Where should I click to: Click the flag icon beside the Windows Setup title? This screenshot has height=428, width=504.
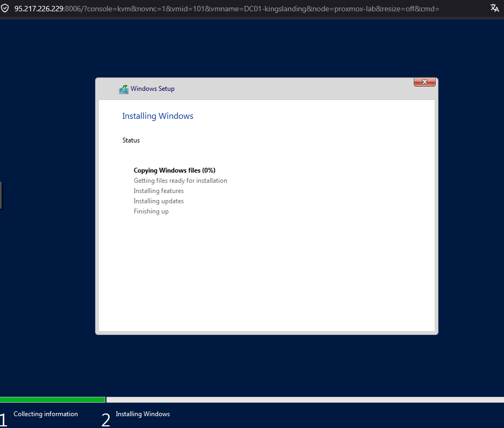click(x=124, y=89)
